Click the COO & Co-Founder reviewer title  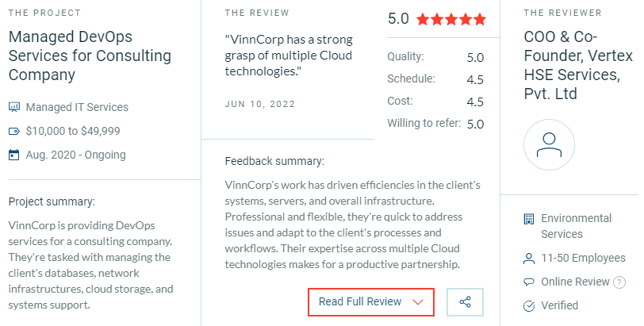578,65
